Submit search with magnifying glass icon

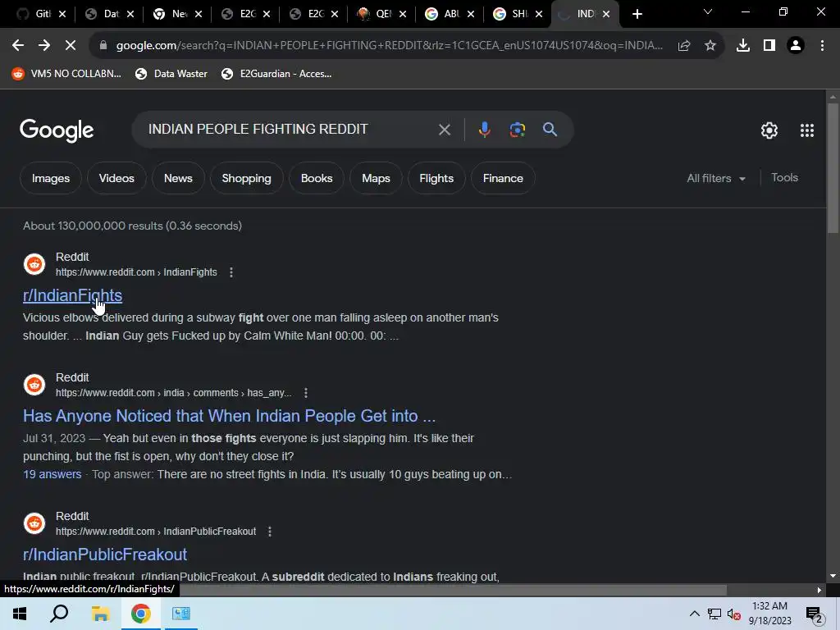[550, 130]
